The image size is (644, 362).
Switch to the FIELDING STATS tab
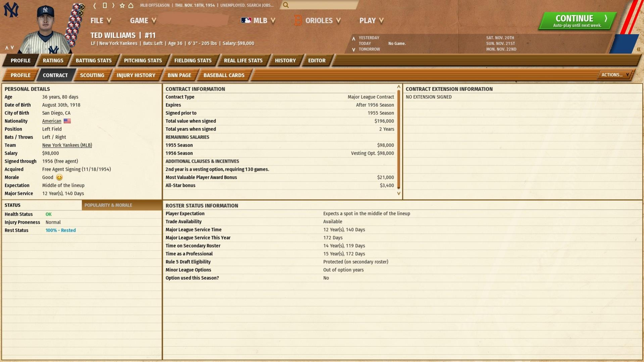point(193,60)
